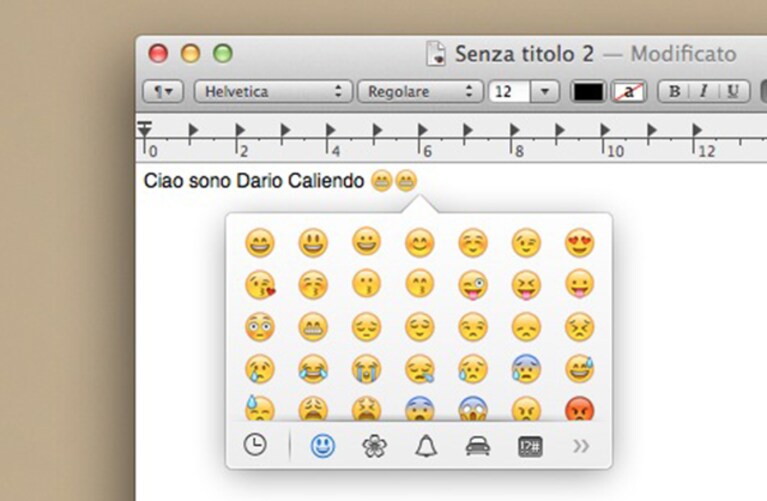Viewport: 767px width, 501px height.
Task: Select the People smiley emoji category
Action: (x=323, y=446)
